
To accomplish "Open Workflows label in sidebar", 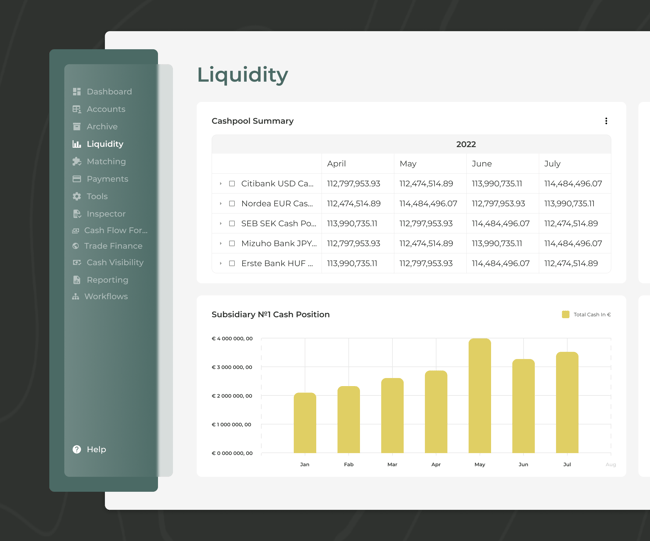I will click(106, 296).
